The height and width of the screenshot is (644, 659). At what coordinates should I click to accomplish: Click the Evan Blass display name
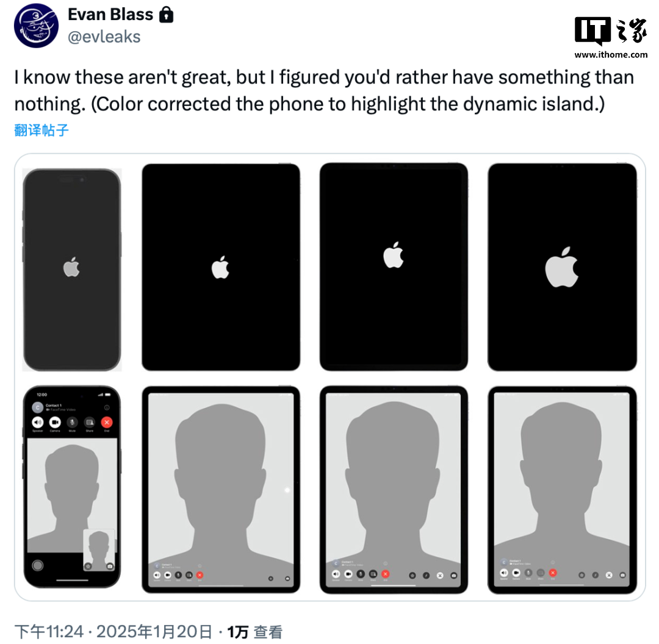110,15
